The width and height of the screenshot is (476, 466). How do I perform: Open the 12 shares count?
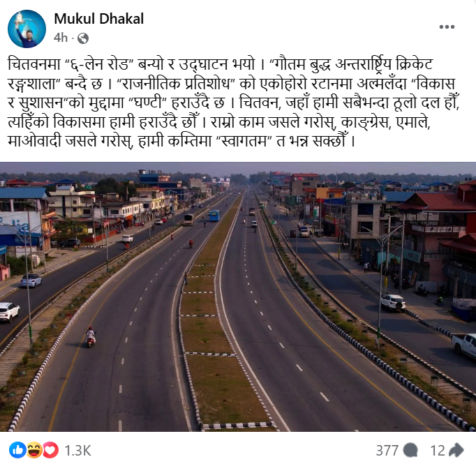click(x=438, y=451)
